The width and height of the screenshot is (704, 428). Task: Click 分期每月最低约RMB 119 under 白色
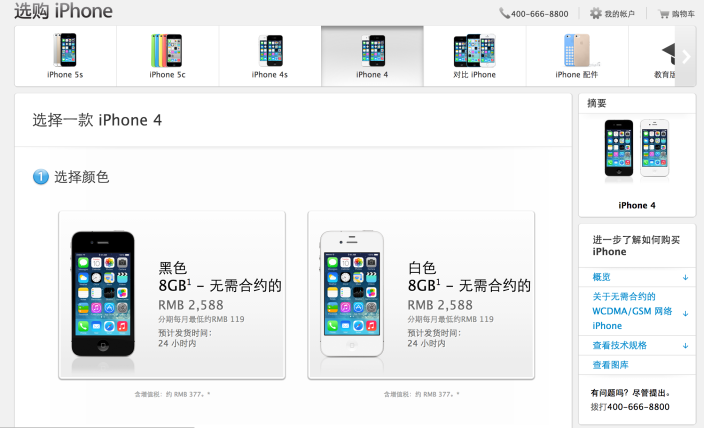coord(450,319)
